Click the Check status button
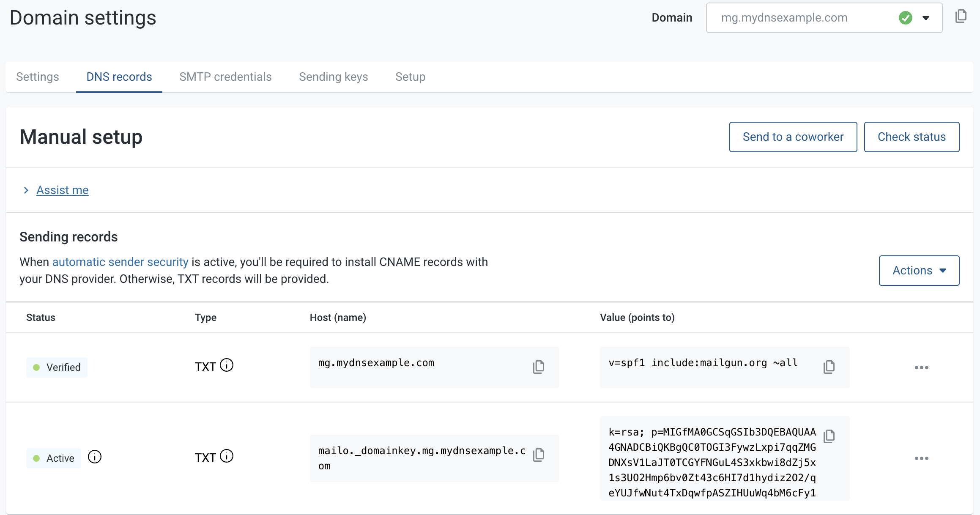Screen dimensions: 980x515 [911, 137]
